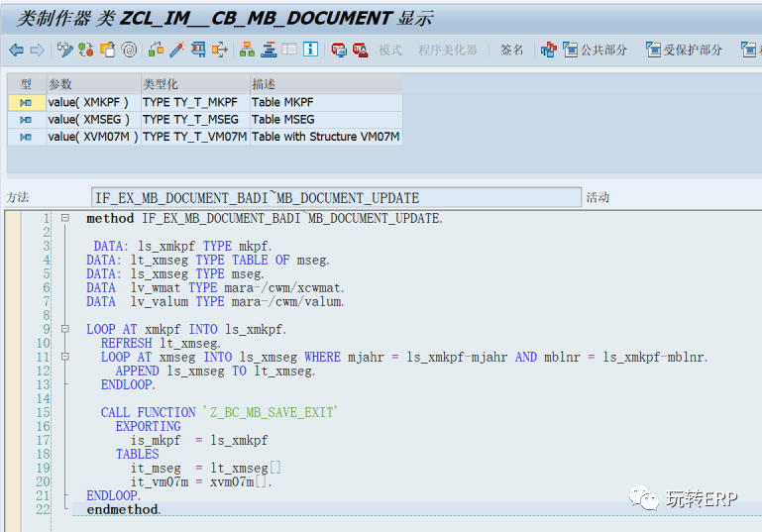Click the partially visible rightmost section icon
This screenshot has width=762, height=532.
pyautogui.click(x=749, y=50)
